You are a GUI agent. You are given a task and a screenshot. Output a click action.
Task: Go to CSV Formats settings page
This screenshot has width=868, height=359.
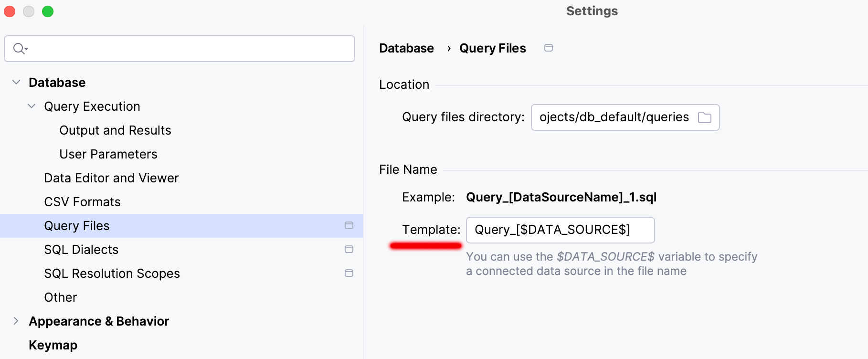pos(82,202)
